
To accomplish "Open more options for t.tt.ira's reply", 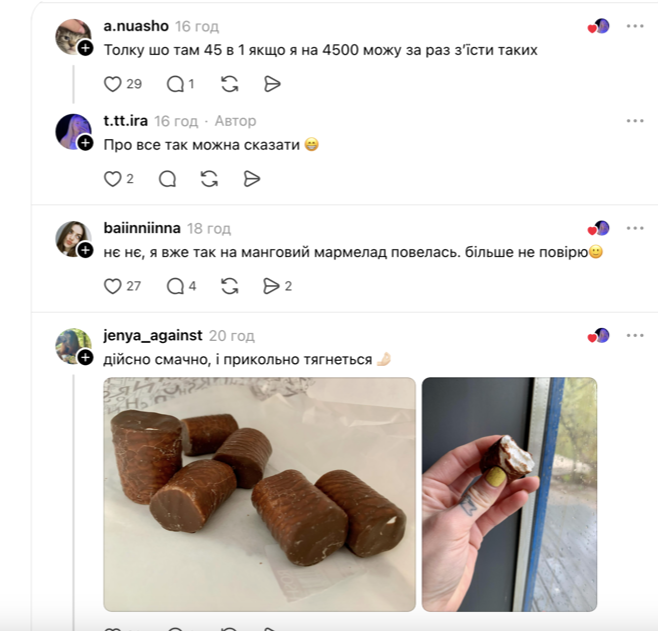I will tap(635, 121).
